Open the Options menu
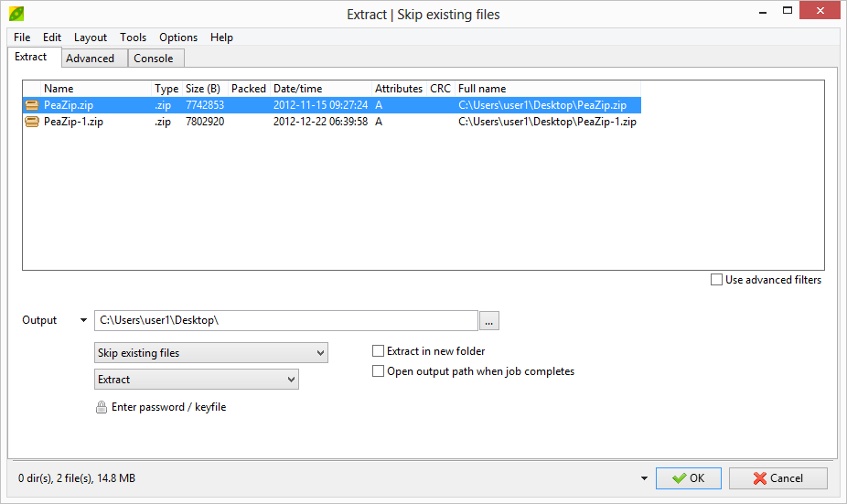This screenshot has height=504, width=847. click(178, 38)
